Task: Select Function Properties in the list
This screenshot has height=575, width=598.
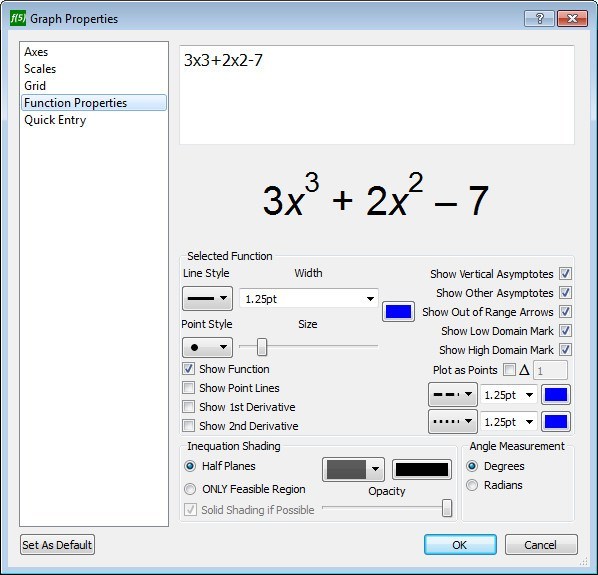Action: coord(94,103)
